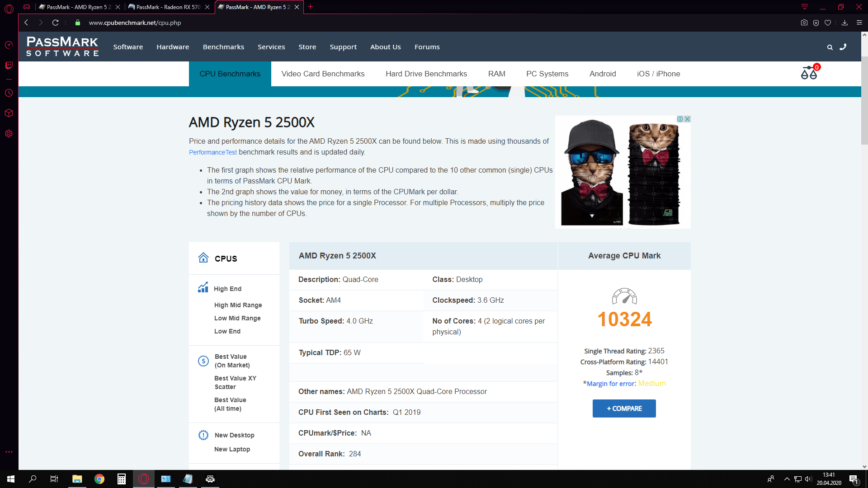Click the browser snapshot camera icon
Image resolution: width=868 pixels, height=488 pixels.
(x=804, y=23)
